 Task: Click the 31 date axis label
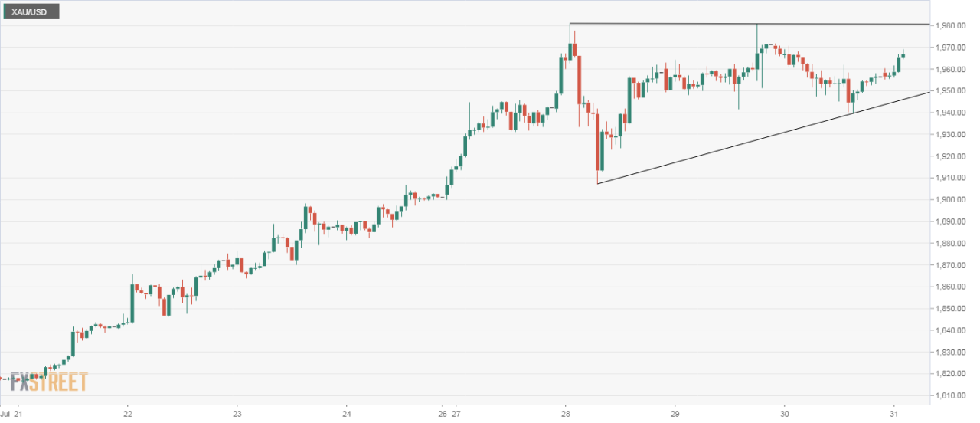pyautogui.click(x=893, y=410)
